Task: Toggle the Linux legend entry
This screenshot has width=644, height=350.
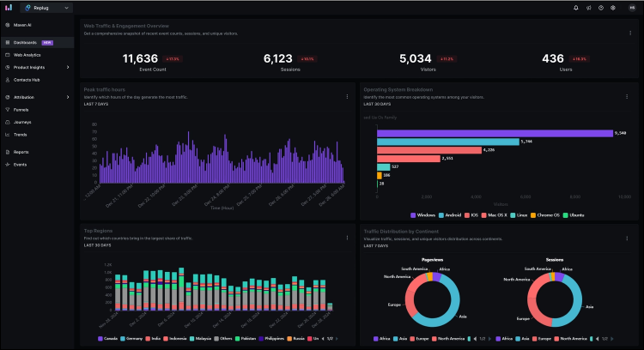Action: click(519, 215)
